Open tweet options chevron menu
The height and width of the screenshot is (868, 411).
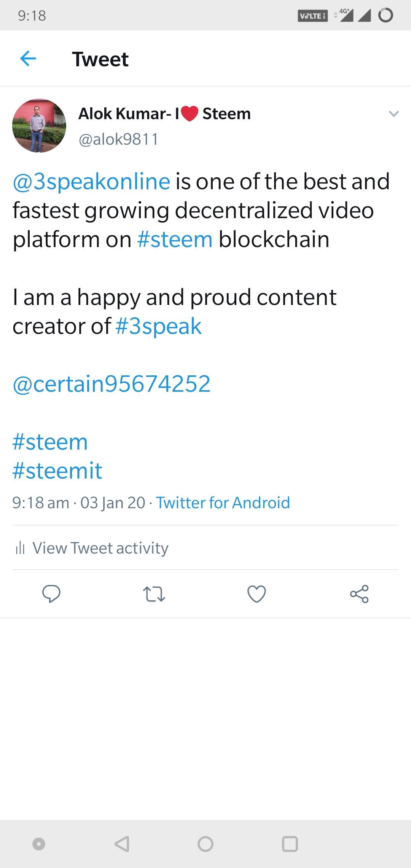(393, 113)
